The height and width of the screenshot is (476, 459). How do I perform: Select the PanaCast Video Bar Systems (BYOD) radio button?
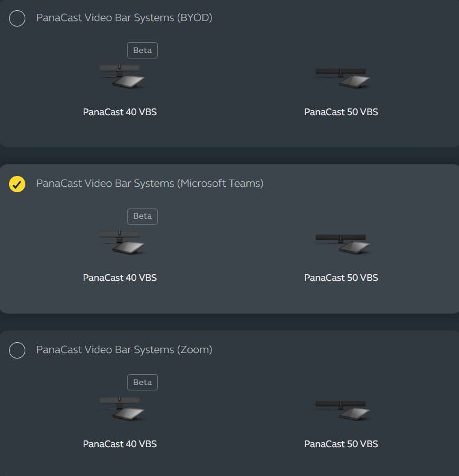[x=17, y=18]
